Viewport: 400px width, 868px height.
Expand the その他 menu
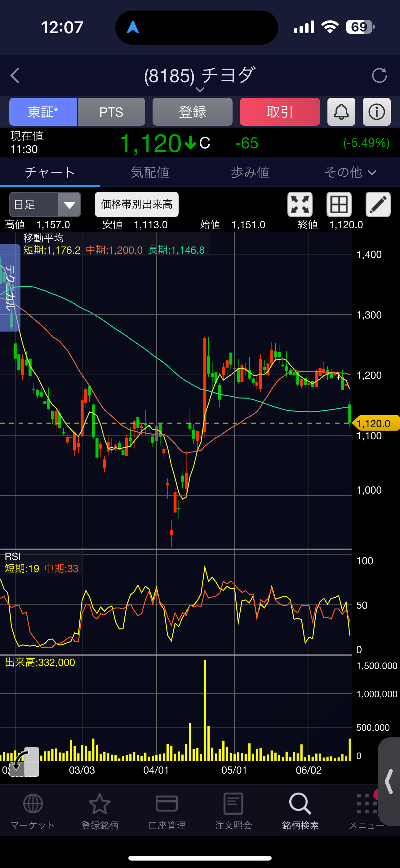point(350,173)
